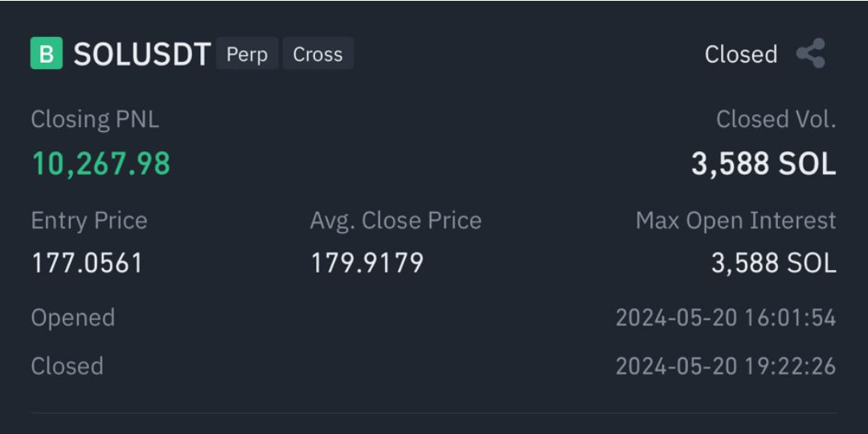This screenshot has width=868, height=434.
Task: Click the Max Open Interest 3,588 SOL value
Action: 773,263
